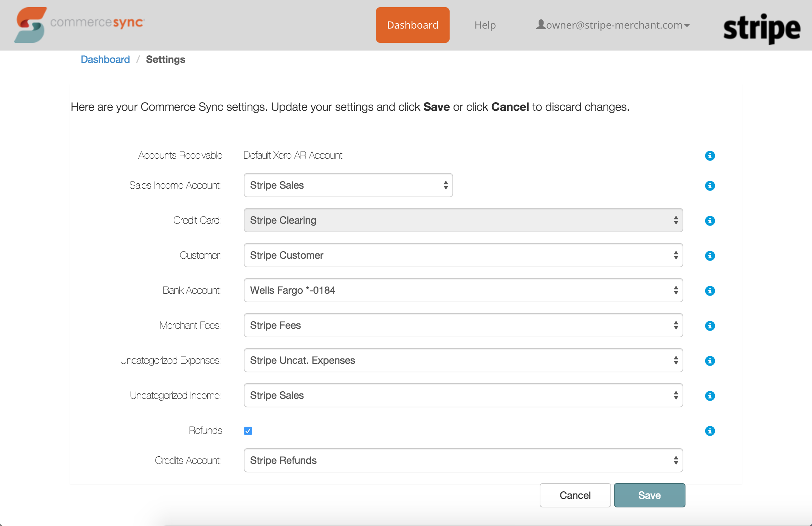Viewport: 812px width, 526px height.
Task: Open the owner@stripe-merchant.com account menu
Action: pos(613,25)
